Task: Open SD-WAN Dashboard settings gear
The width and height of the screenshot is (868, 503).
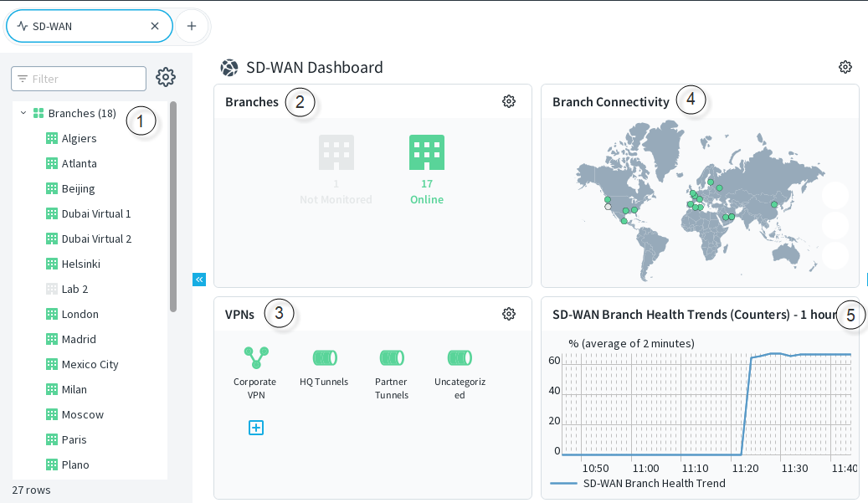Action: pyautogui.click(x=845, y=67)
